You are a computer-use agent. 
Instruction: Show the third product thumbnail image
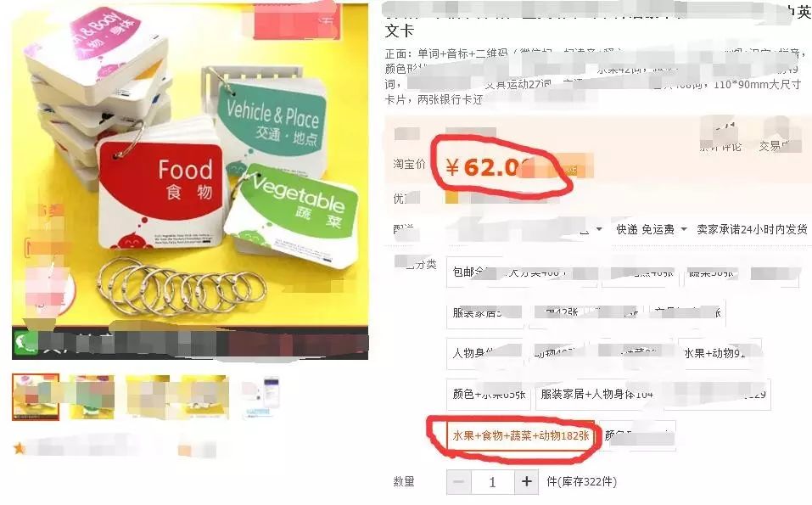click(148, 396)
